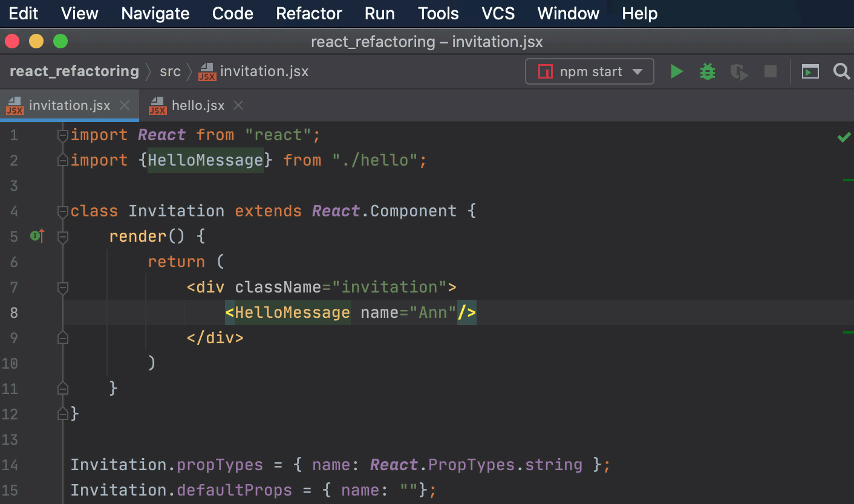The image size is (854, 504).
Task: Click the JSX icon in the breadcrumb bar
Action: click(x=206, y=71)
